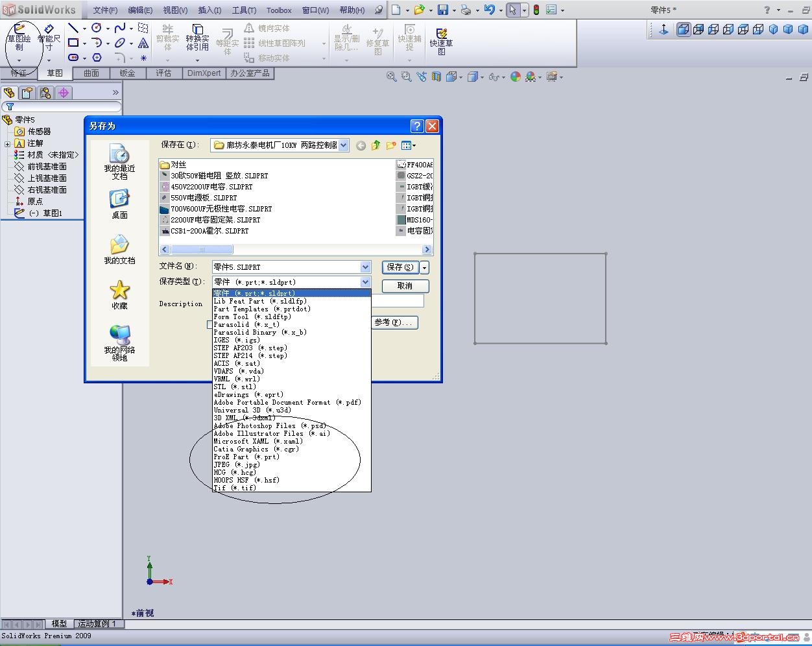Screen dimensions: 812x646
Task: Open the DimXpertManager tab icon
Action: coord(64,93)
